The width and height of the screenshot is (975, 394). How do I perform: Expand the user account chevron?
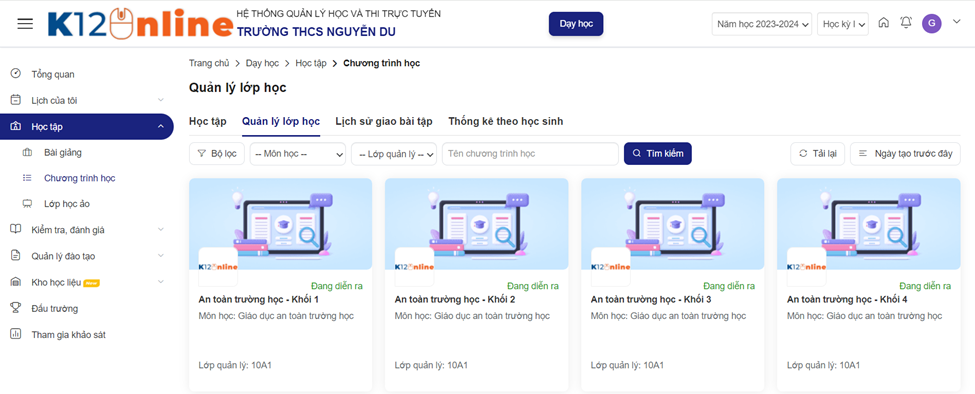pos(957,22)
